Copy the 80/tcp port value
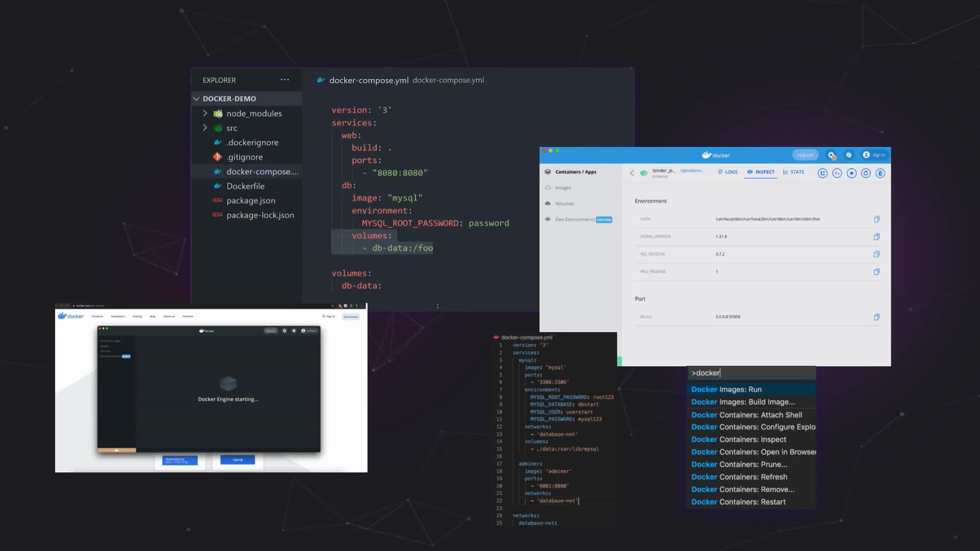This screenshot has height=551, width=980. 876,317
